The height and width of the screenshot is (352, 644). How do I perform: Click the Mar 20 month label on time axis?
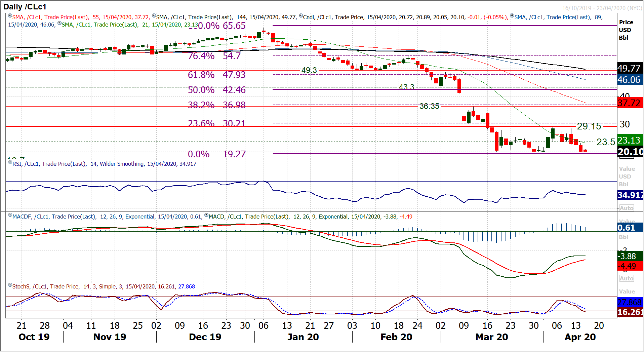pyautogui.click(x=492, y=337)
